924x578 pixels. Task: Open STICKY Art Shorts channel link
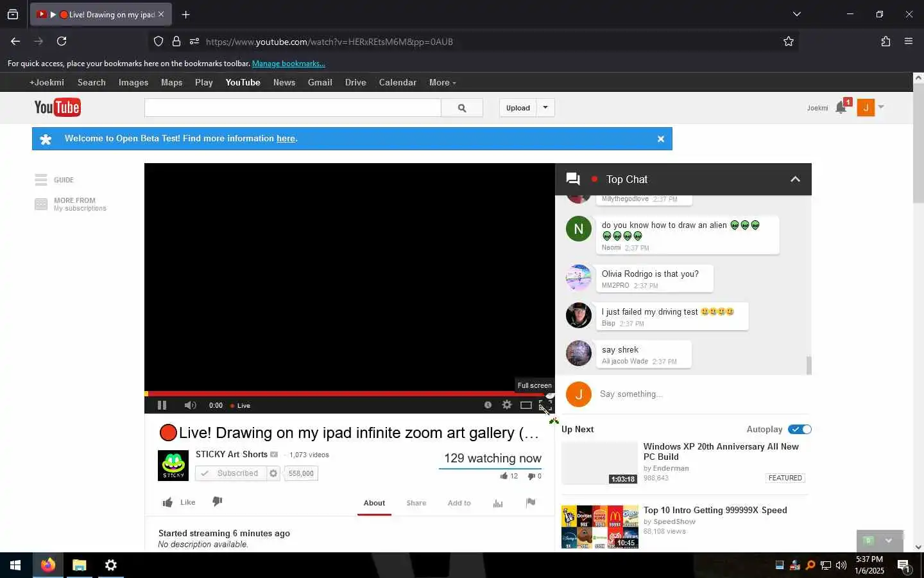(x=232, y=454)
